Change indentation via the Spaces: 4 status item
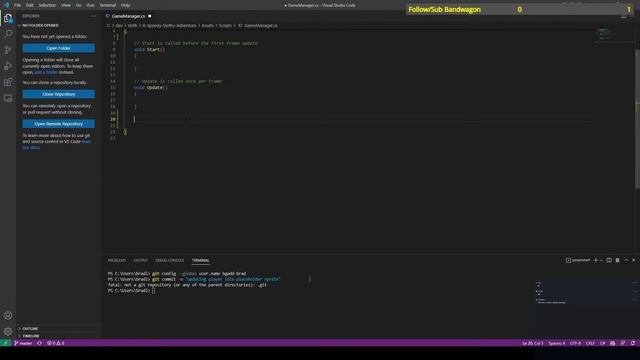This screenshot has height=360, width=640. (557, 343)
